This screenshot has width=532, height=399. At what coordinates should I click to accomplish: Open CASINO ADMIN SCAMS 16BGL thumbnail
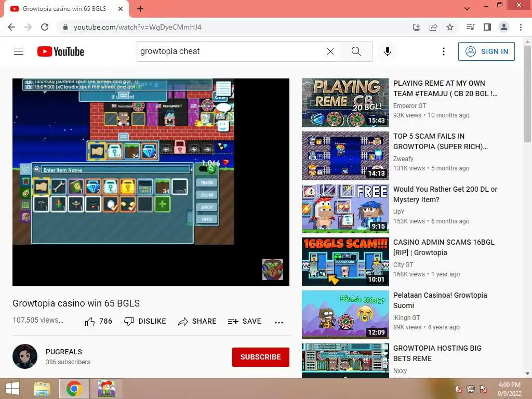click(x=345, y=262)
